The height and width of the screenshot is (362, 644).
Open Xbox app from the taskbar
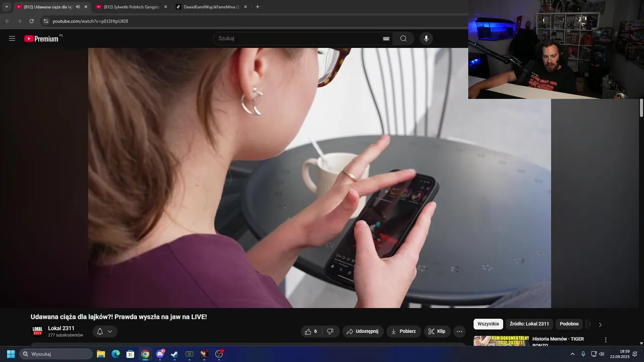[189, 354]
